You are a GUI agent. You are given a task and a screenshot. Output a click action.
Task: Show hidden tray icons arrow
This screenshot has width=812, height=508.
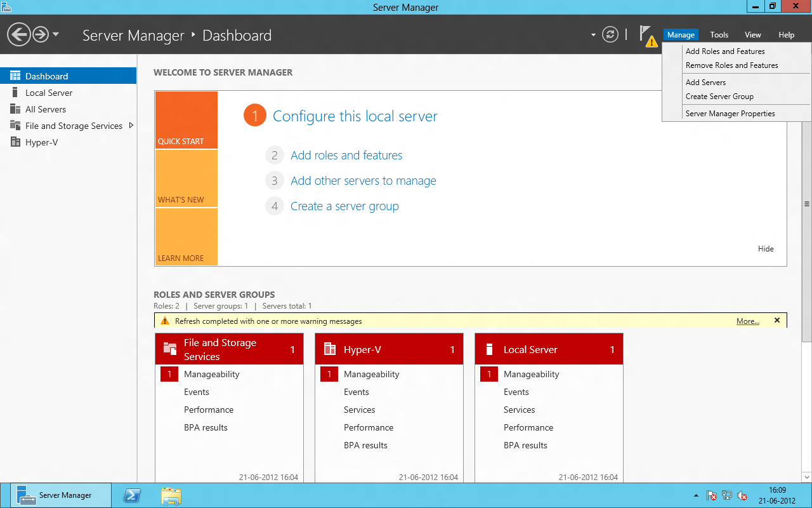tap(697, 496)
